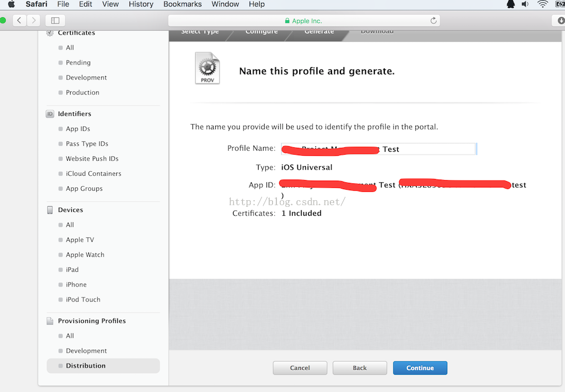The image size is (565, 392).
Task: Click Safari address bar showing Apple Inc.
Action: [x=304, y=21]
